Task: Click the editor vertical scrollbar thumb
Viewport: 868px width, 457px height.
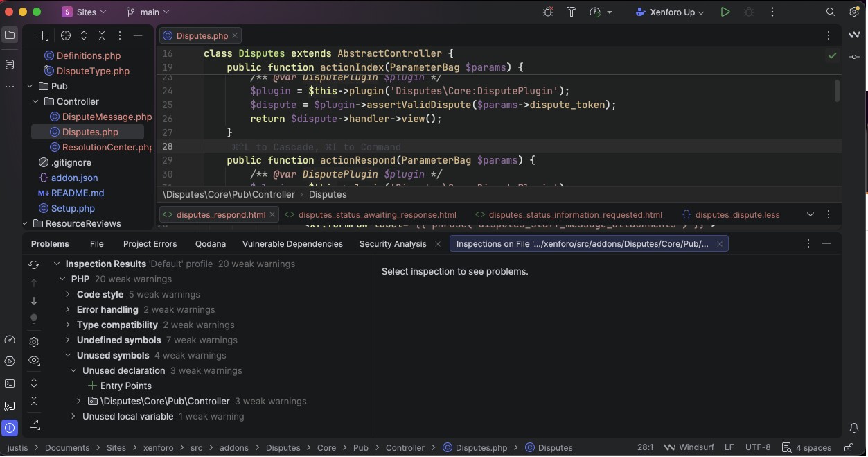Action: (837, 91)
